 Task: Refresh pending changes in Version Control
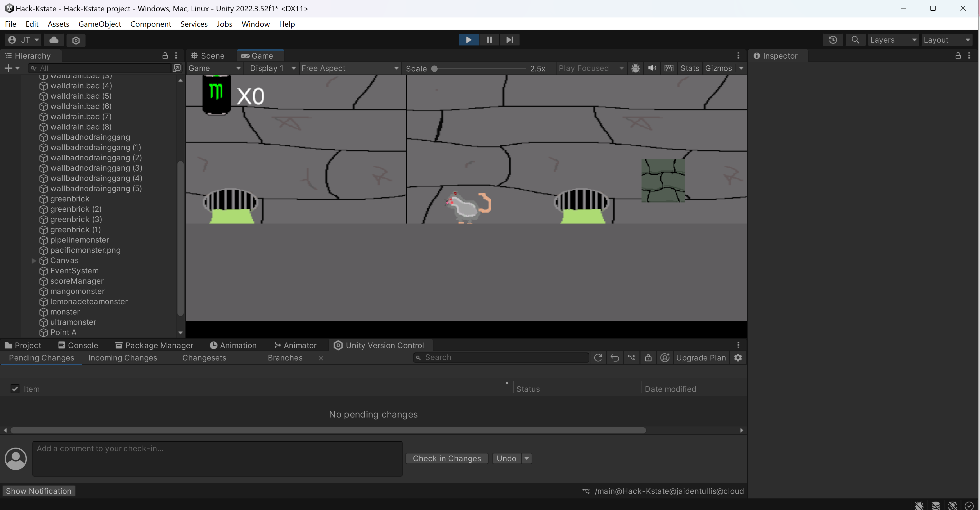(598, 358)
